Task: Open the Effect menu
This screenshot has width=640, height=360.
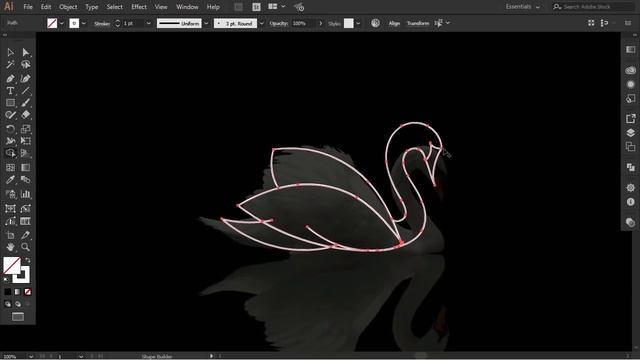Action: [x=139, y=7]
